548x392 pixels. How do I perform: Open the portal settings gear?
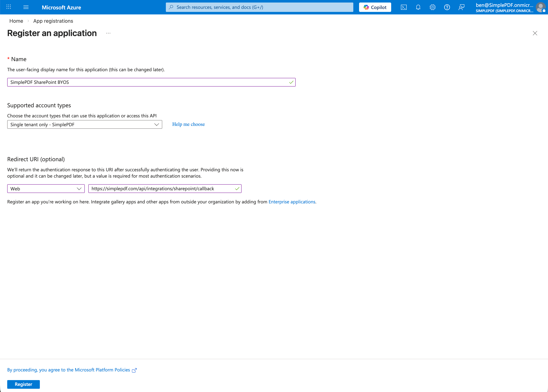click(432, 7)
